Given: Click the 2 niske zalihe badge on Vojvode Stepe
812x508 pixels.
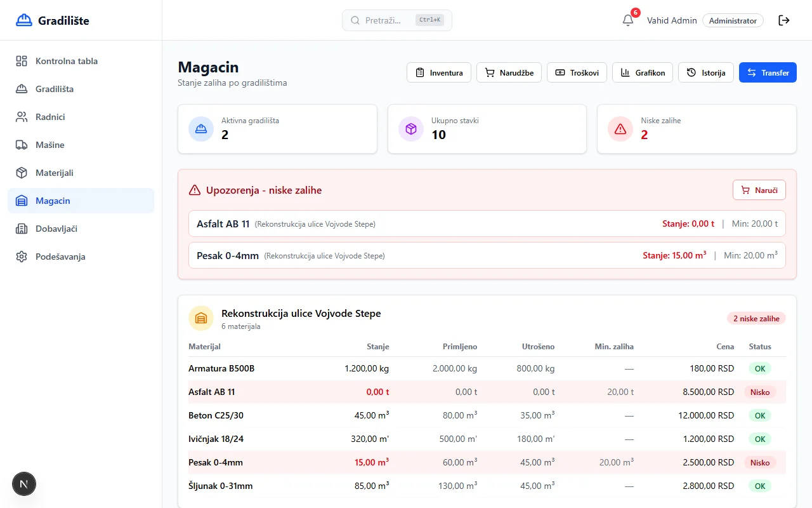Looking at the screenshot, I should tap(756, 318).
